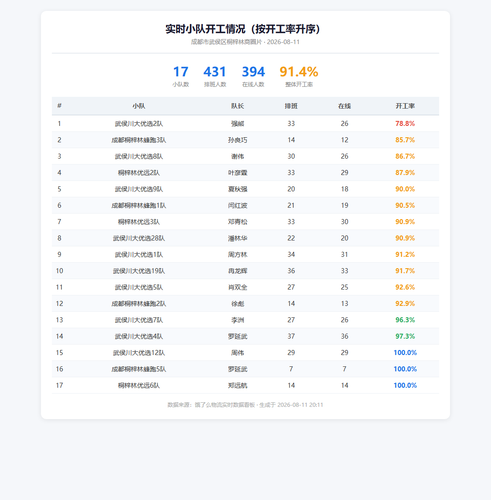Click the 小队 column header

(x=139, y=106)
